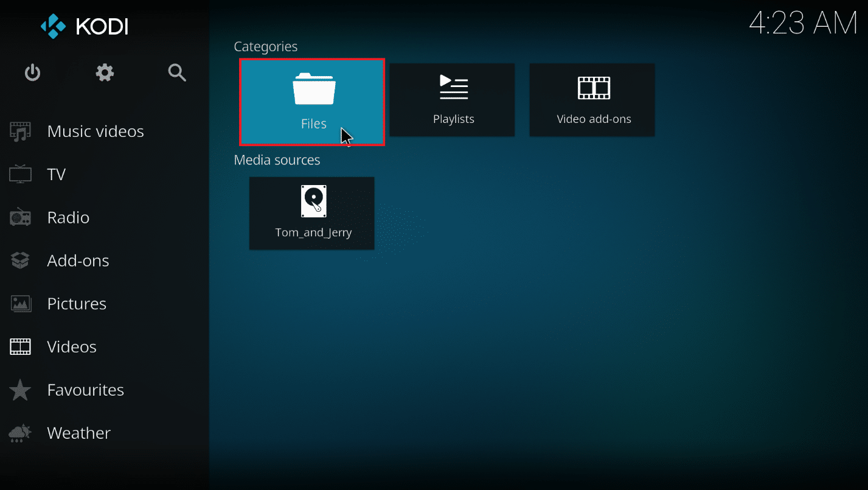This screenshot has width=868, height=490.
Task: Select Radio in the sidebar menu
Action: 105,218
